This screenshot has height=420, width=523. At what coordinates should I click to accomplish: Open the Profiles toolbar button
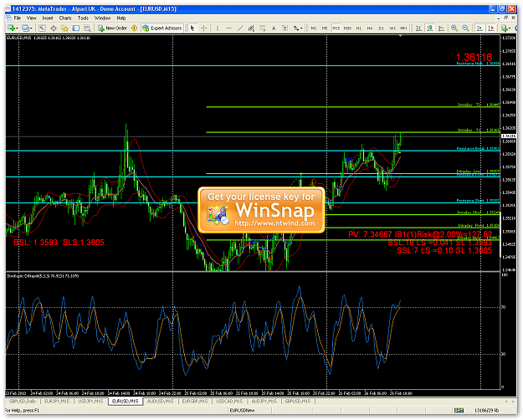pos(27,28)
